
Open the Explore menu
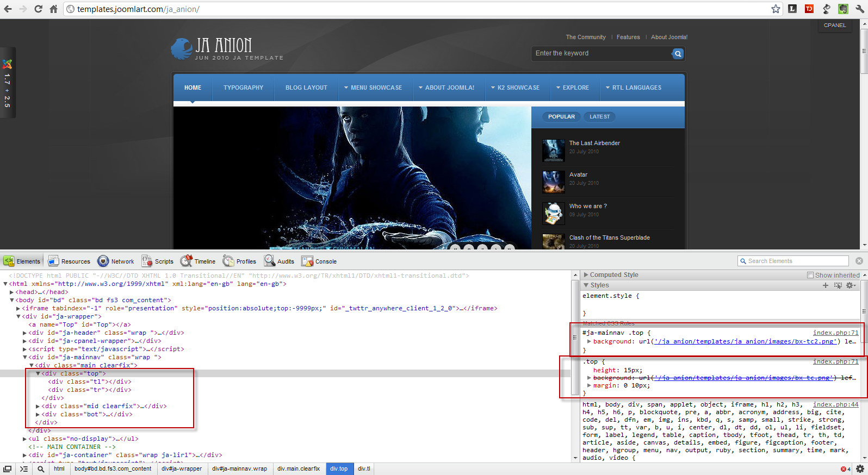[573, 87]
